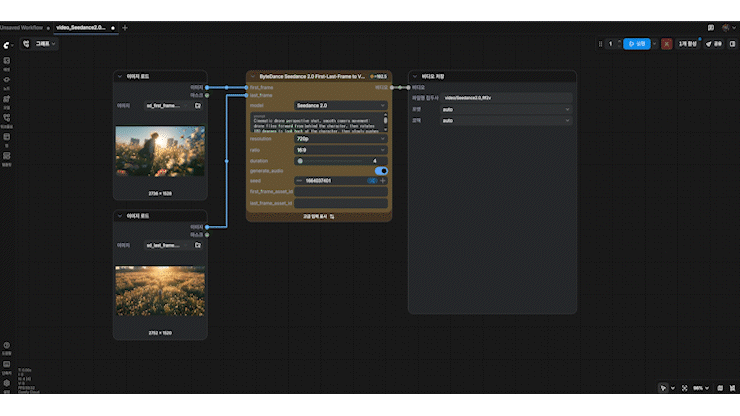Open the third sidebar panel with the plus-marked icon
The image size is (740, 416).
coord(7,99)
